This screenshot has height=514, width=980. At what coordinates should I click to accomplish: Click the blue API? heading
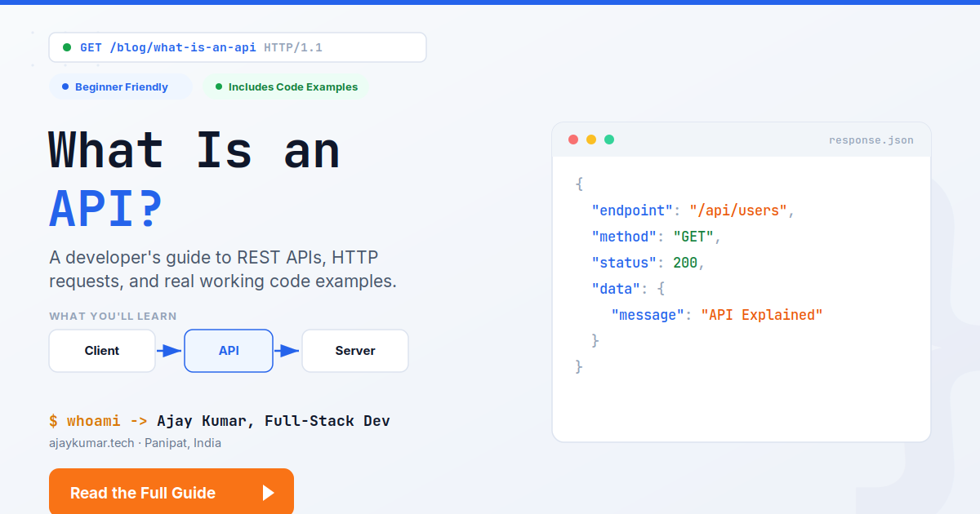pyautogui.click(x=106, y=210)
